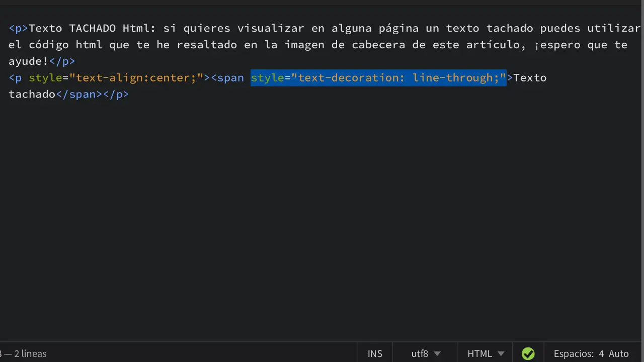Select the highlighted line-through style attribute

coord(378,77)
